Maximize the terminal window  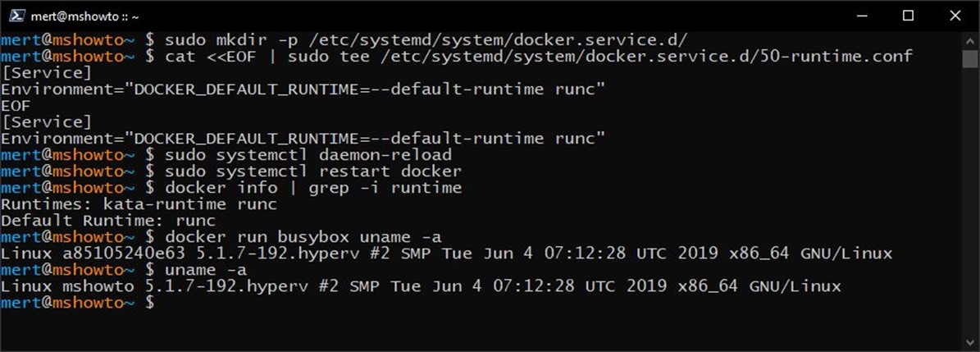(x=908, y=16)
